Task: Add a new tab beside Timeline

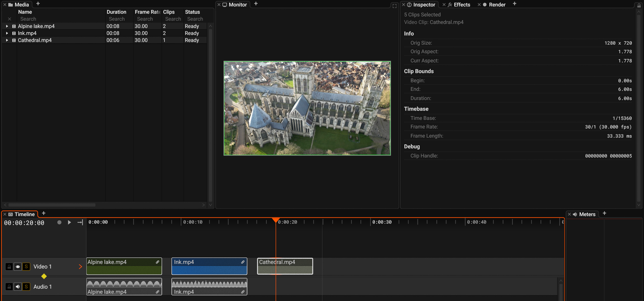Action: click(43, 213)
